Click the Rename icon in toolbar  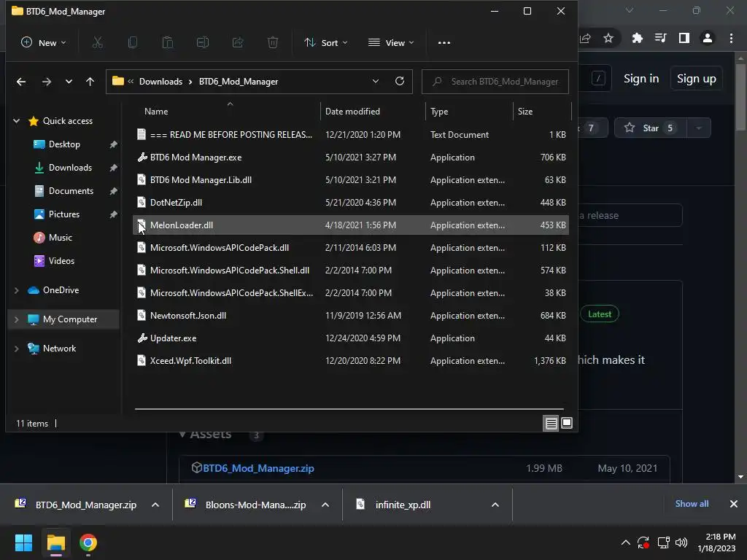coord(203,42)
